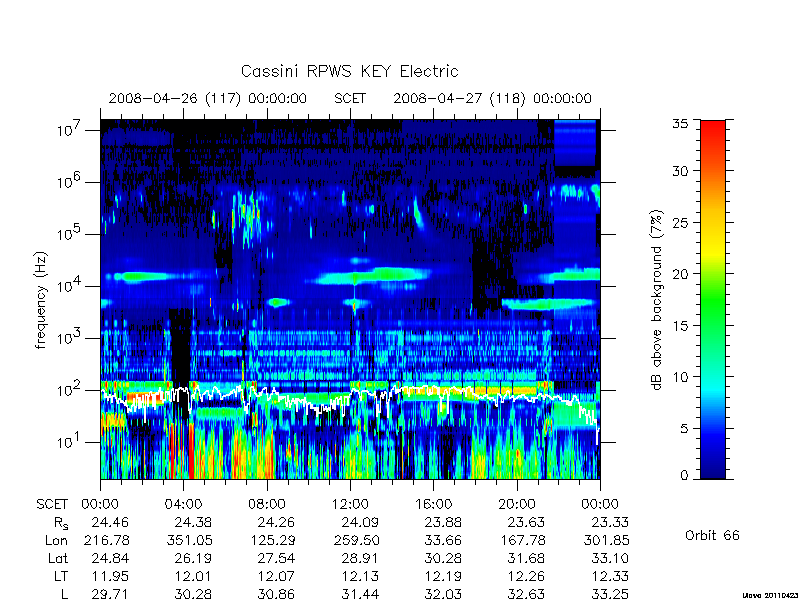Click the 10^6 frequency tick label
Viewport: 800px width, 600px height.
[x=70, y=181]
